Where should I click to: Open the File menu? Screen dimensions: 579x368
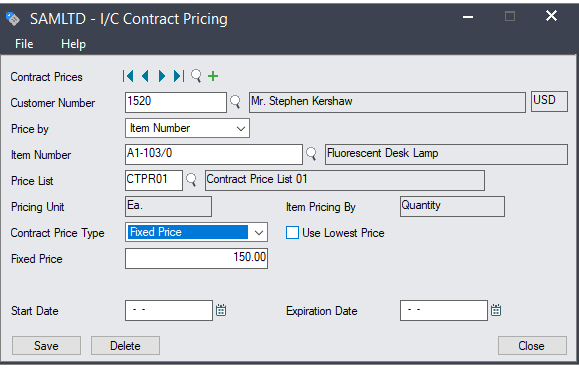point(24,44)
